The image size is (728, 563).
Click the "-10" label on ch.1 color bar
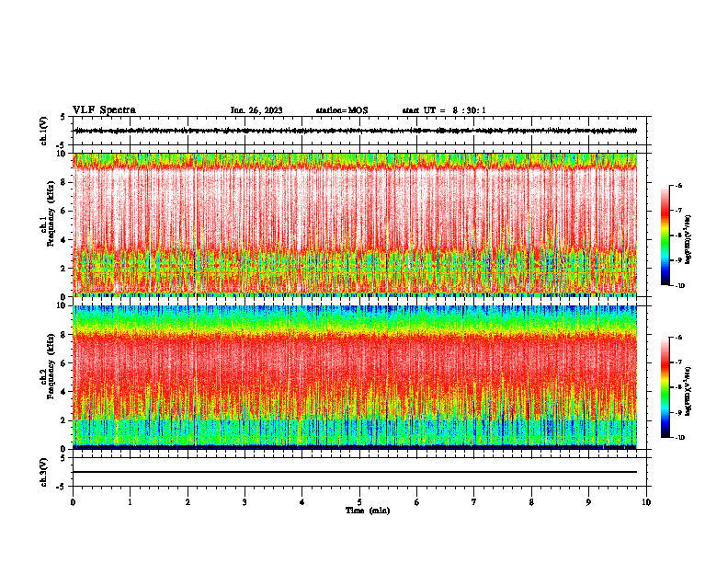pos(679,286)
